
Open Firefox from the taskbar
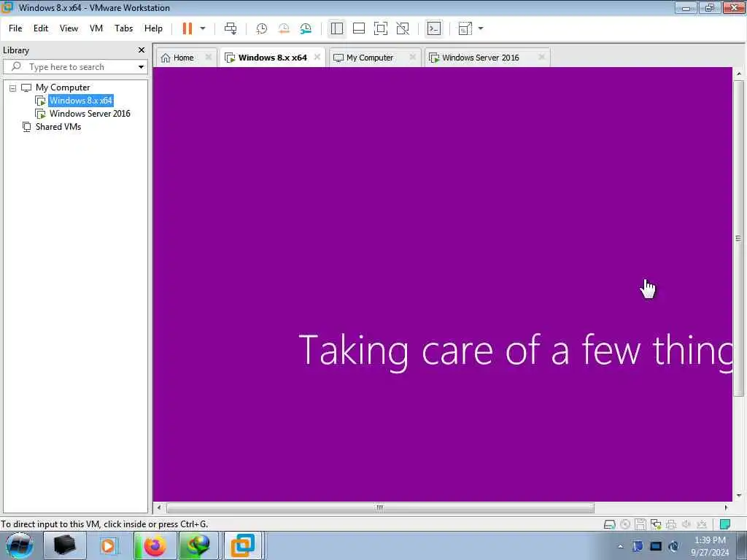pos(155,545)
